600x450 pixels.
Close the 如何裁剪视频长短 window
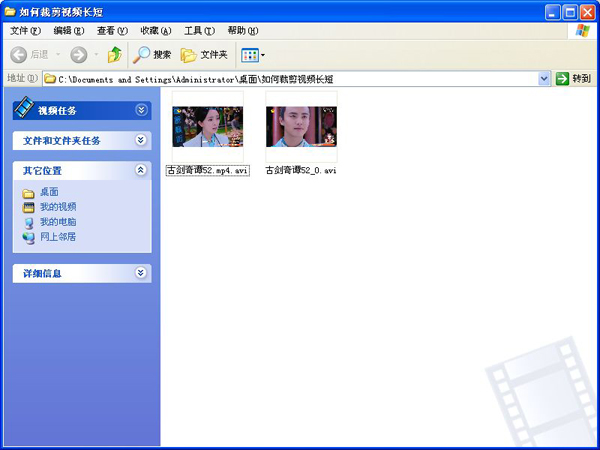point(587,12)
